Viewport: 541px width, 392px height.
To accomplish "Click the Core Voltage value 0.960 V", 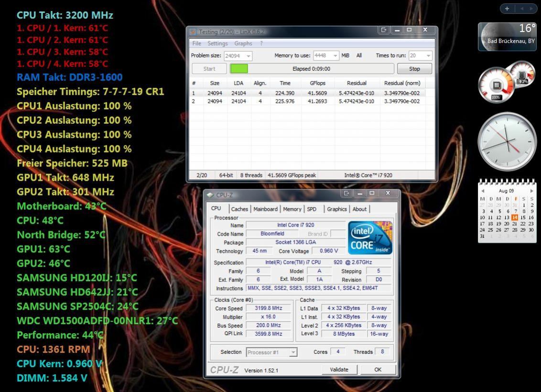I will coord(329,251).
